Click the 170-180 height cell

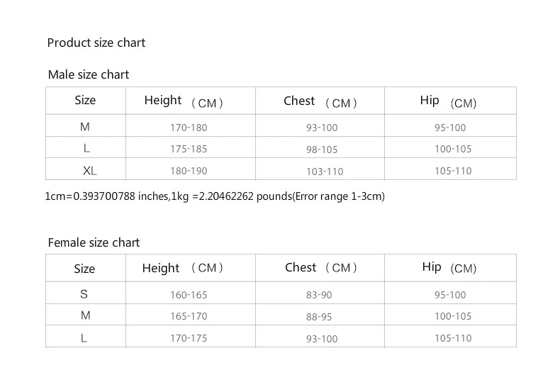click(x=189, y=128)
